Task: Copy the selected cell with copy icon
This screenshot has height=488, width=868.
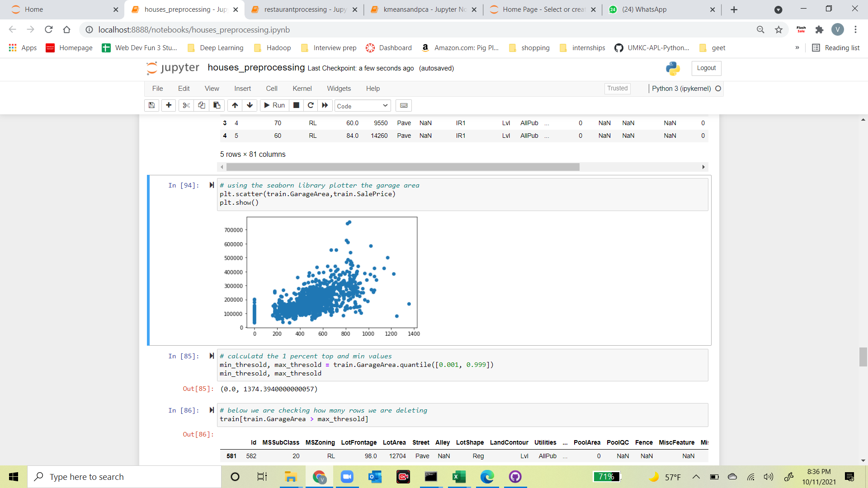Action: (202, 105)
